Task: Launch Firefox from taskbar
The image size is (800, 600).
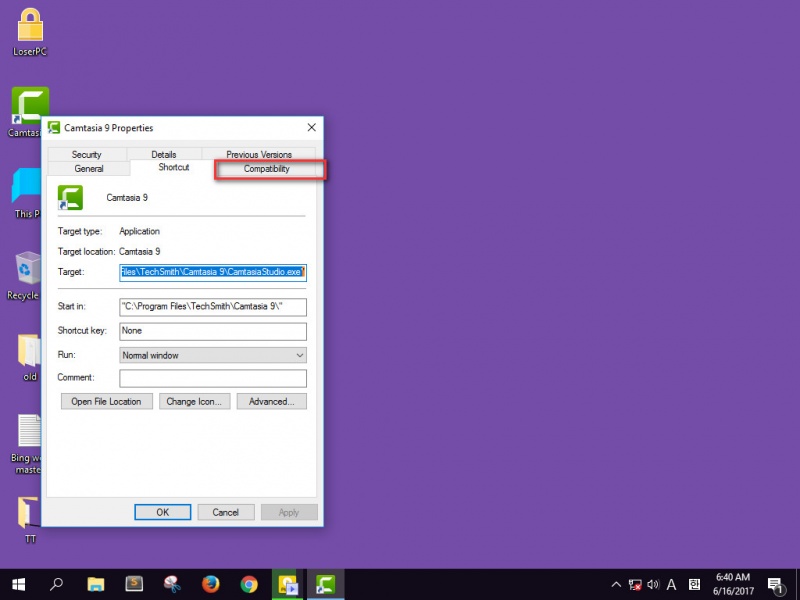Action: tap(211, 584)
